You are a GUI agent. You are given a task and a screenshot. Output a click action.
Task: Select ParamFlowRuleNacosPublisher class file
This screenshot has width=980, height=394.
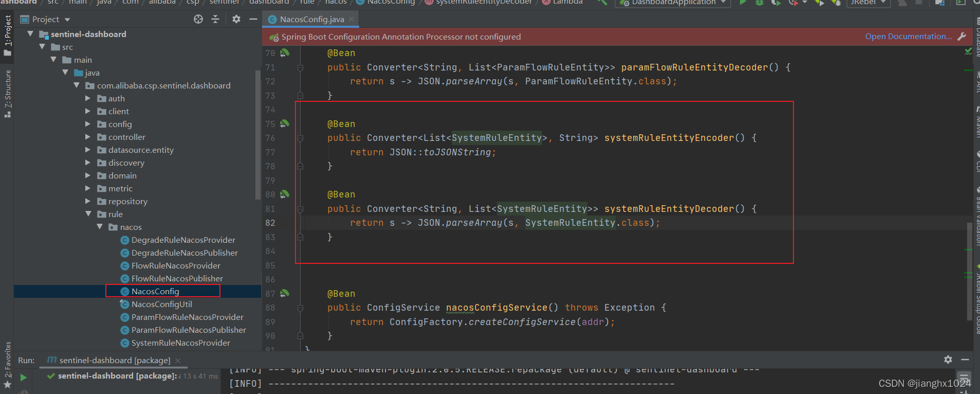[189, 330]
